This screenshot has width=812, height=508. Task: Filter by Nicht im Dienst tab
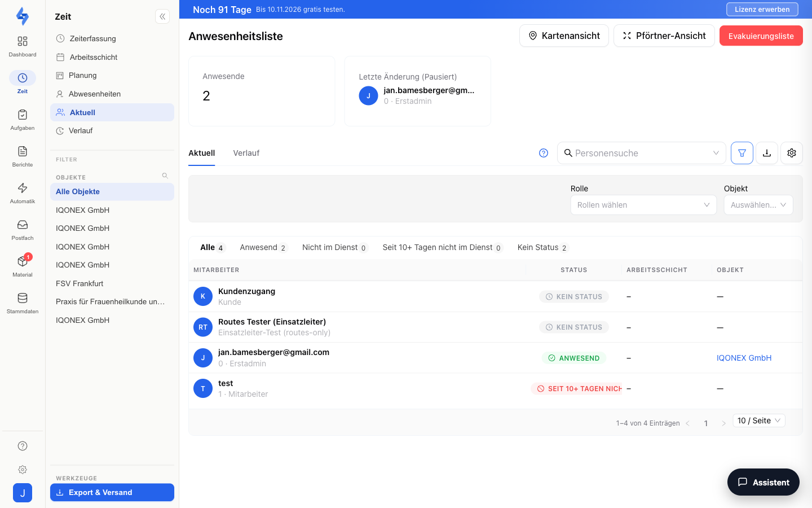click(335, 247)
